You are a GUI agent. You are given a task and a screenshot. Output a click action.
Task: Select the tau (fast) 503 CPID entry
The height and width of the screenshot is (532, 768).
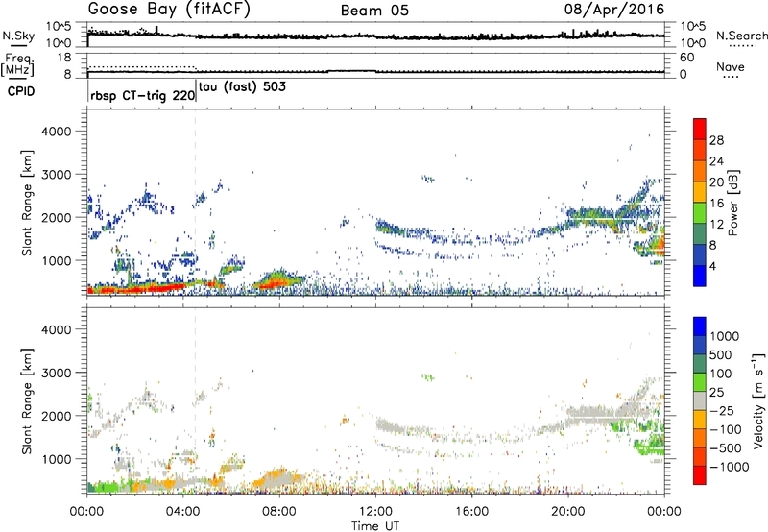(243, 87)
